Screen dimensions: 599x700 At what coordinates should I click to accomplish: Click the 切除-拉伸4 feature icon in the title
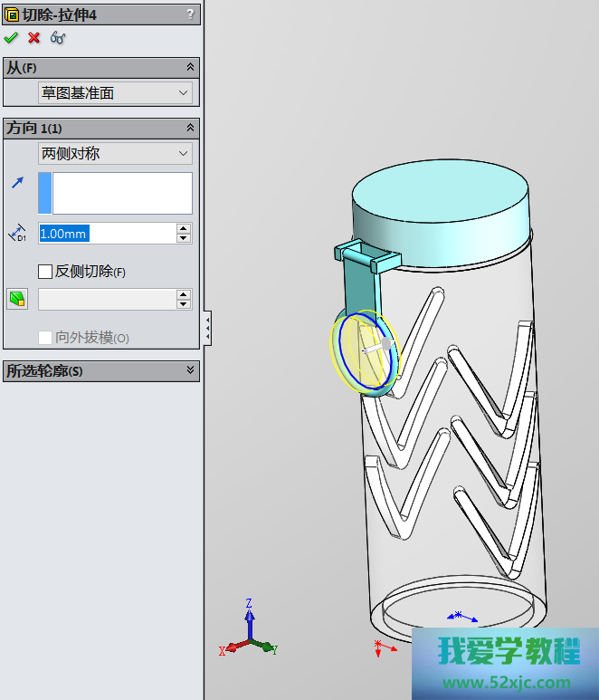coord(12,14)
